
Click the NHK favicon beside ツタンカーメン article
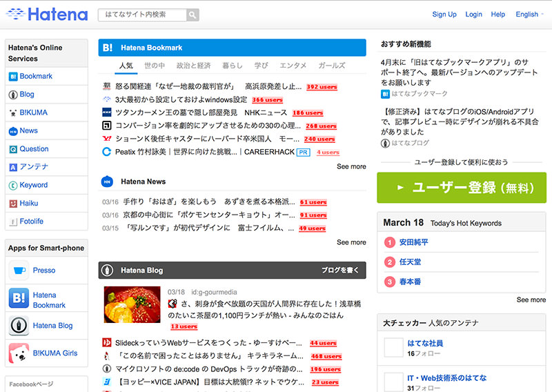coord(107,112)
